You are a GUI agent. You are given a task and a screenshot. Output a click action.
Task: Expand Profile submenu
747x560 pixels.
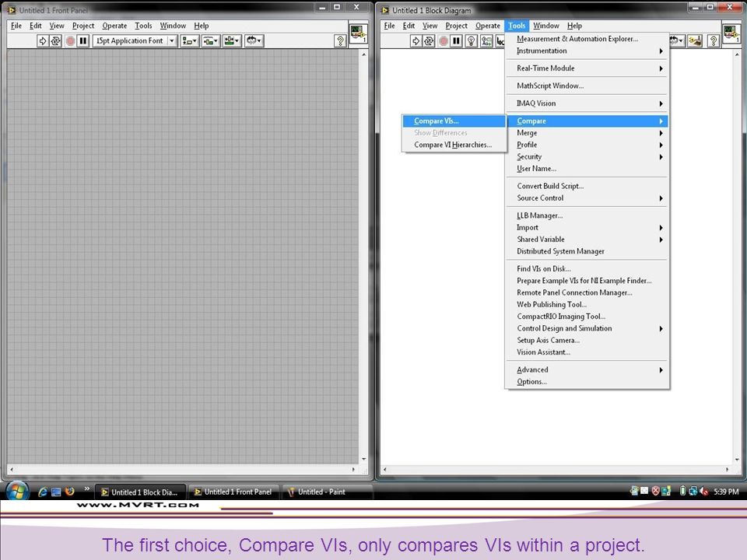[587, 145]
